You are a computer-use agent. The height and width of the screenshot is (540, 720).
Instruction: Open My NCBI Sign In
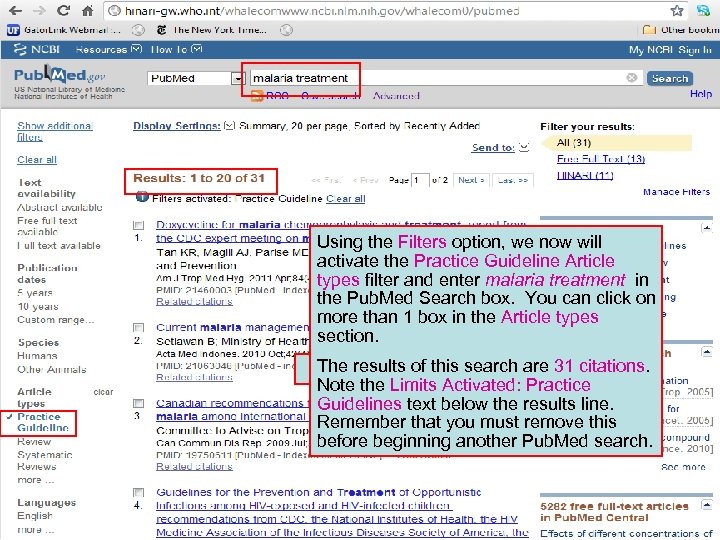point(670,50)
